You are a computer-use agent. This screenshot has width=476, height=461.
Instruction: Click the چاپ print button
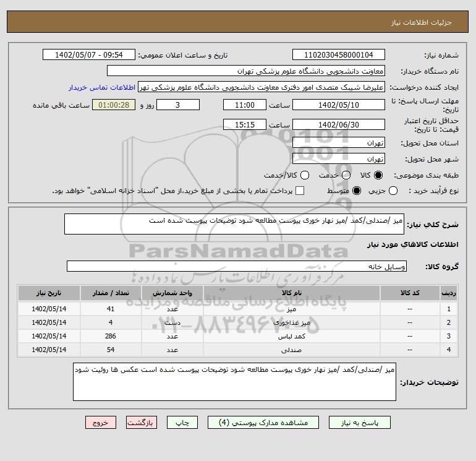[x=182, y=423]
